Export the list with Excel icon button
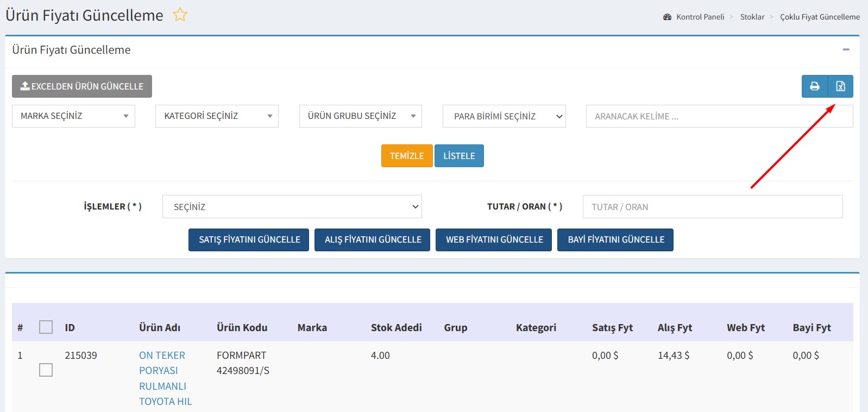868x412 pixels. click(x=840, y=86)
